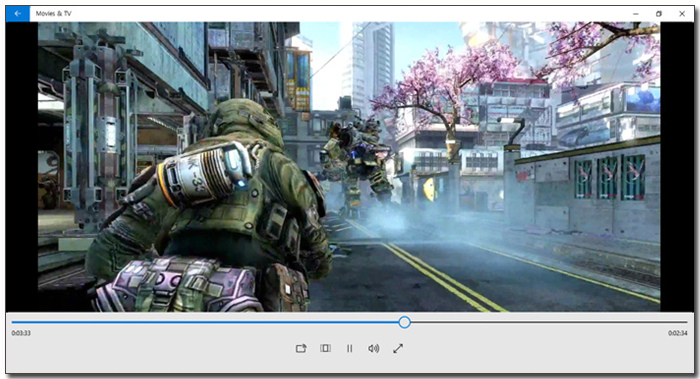Open the volume speaker control
The image size is (700, 379).
pos(374,348)
